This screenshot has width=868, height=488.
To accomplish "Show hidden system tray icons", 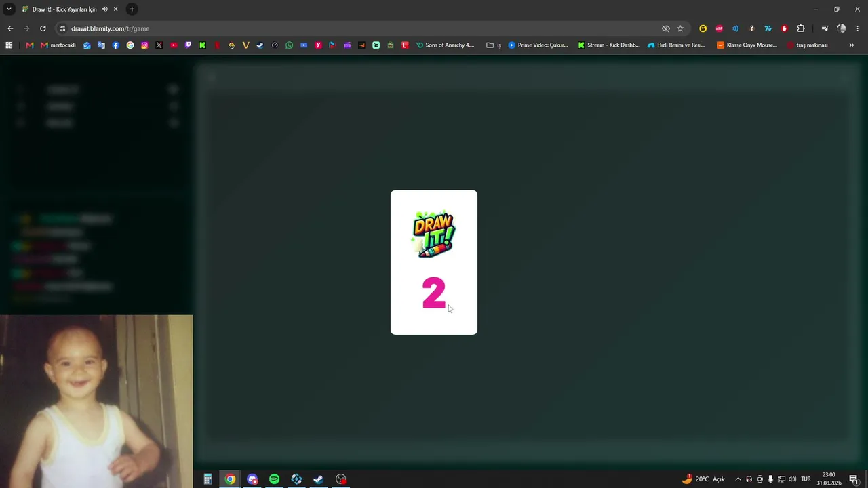I will point(738,479).
